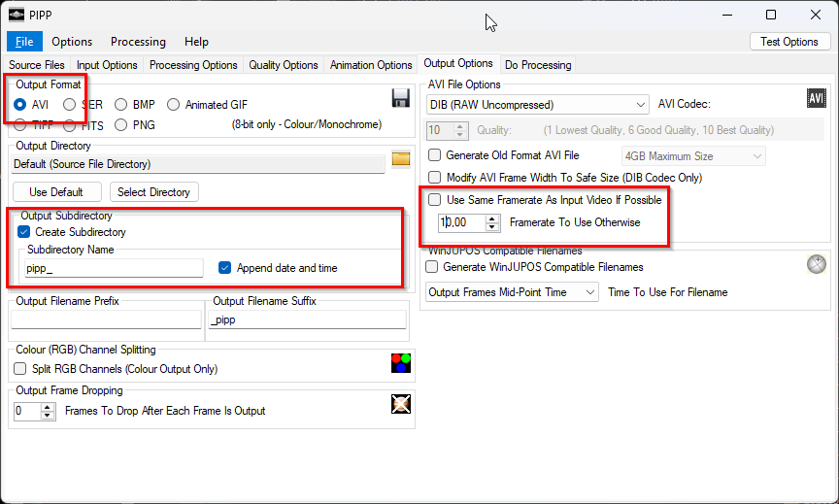Image resolution: width=839 pixels, height=504 pixels.
Task: Select the PNG output format
Action: click(x=121, y=125)
